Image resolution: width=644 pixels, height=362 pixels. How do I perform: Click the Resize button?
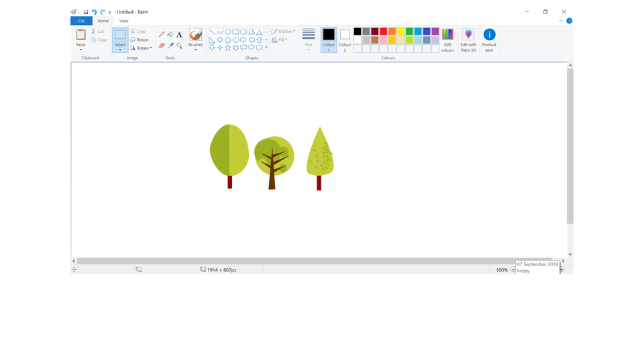[140, 40]
